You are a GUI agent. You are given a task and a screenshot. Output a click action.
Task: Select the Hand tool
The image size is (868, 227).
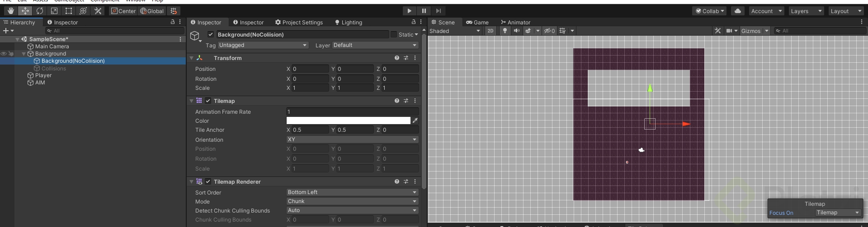[11, 11]
